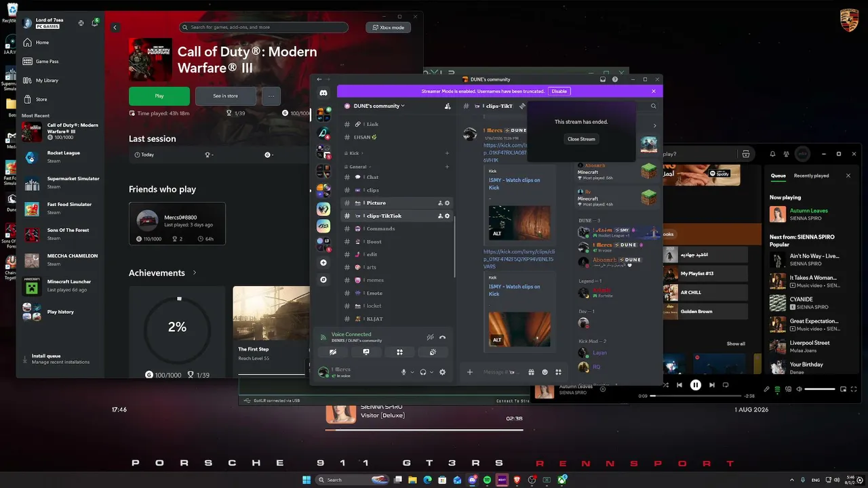Search in the Discord channel header
Screen dimensions: 868x488
(654, 106)
